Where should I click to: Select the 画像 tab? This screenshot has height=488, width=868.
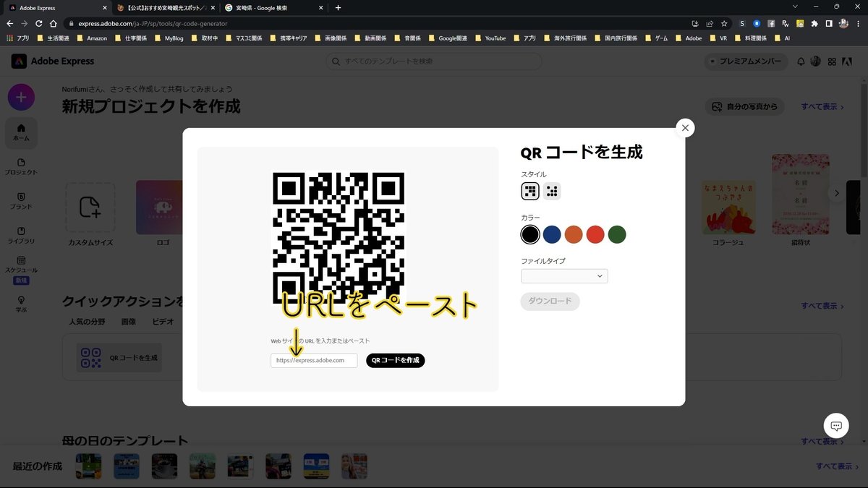tap(128, 322)
